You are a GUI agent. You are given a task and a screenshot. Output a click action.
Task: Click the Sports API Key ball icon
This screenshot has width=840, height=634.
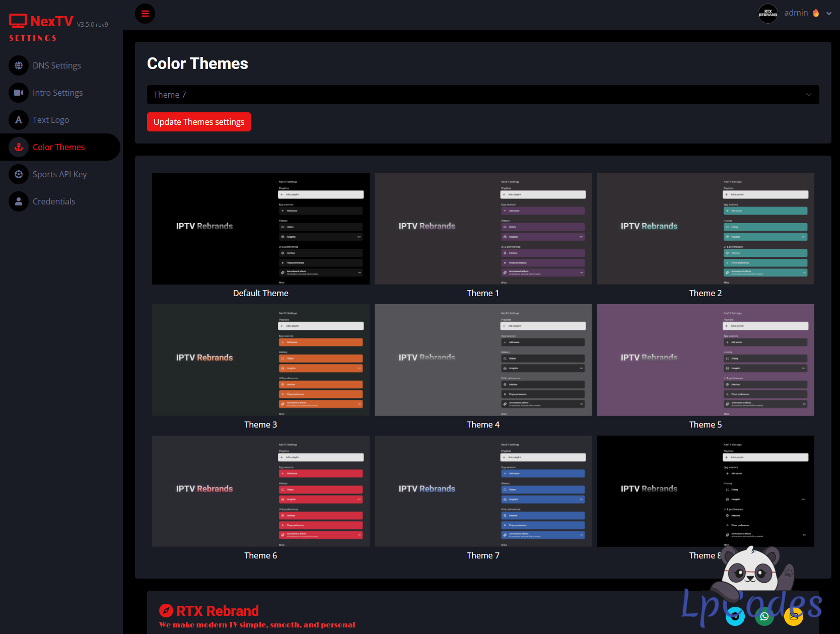coord(19,174)
